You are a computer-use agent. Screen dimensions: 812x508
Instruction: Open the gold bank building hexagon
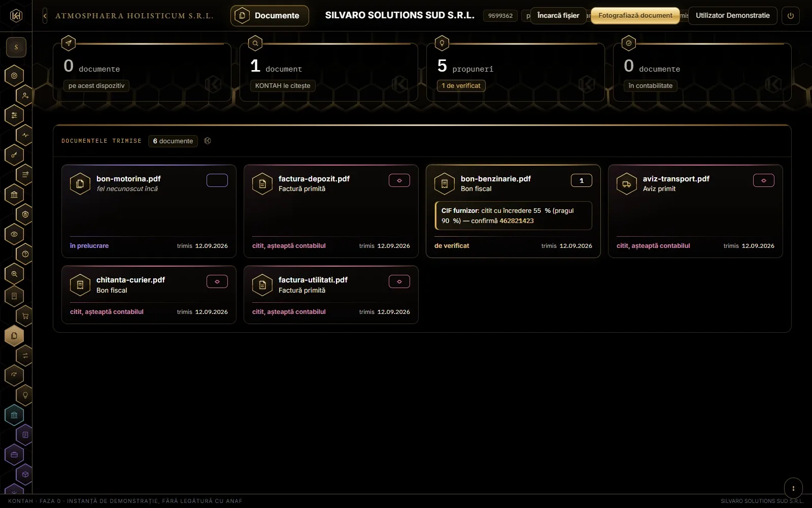coord(14,195)
